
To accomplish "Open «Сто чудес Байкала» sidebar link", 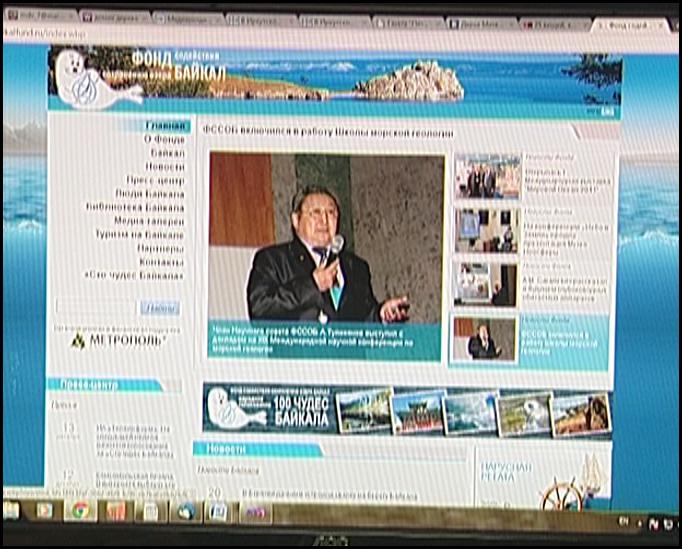I will tap(134, 276).
